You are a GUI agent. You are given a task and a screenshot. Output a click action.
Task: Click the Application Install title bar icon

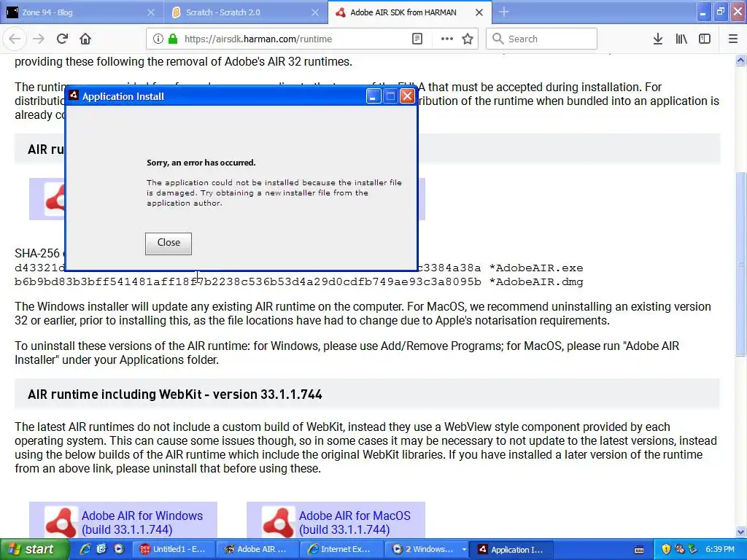point(74,96)
